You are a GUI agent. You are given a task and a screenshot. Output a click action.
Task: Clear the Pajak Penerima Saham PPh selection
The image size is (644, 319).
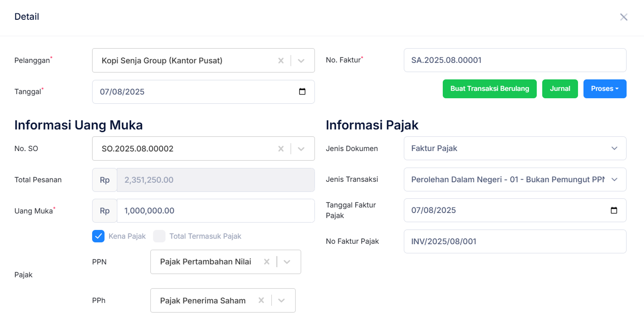[x=261, y=300]
